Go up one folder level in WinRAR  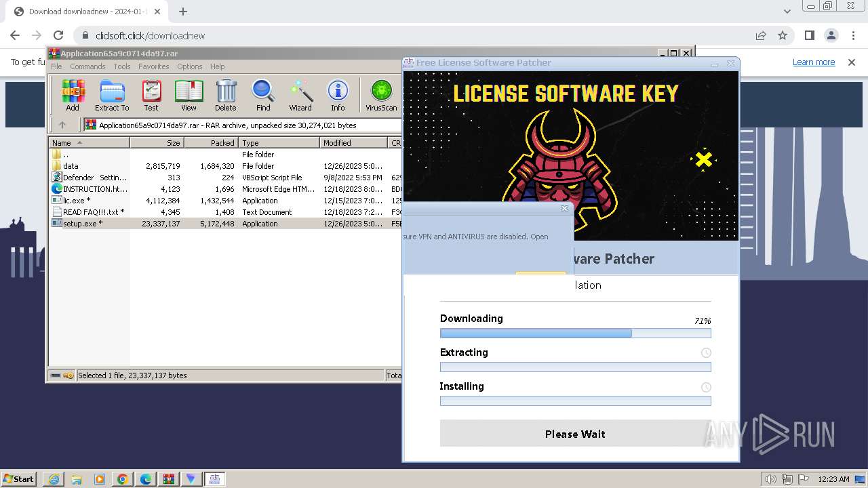pyautogui.click(x=62, y=125)
